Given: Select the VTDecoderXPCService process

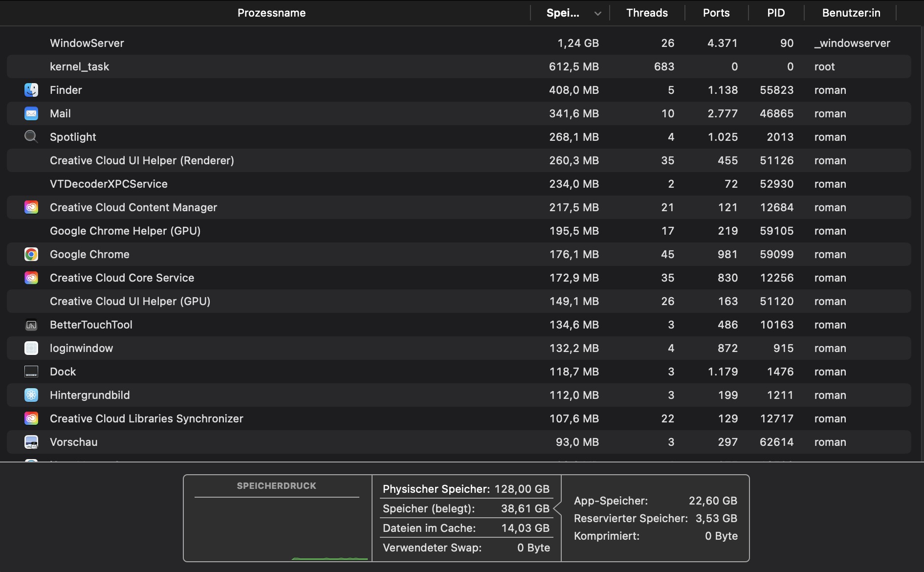Looking at the screenshot, I should [109, 184].
